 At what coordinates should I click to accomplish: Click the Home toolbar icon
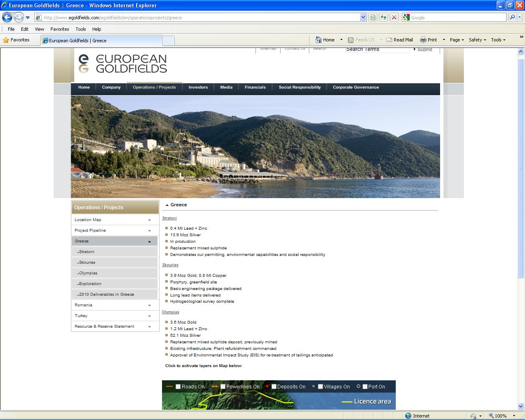click(319, 40)
